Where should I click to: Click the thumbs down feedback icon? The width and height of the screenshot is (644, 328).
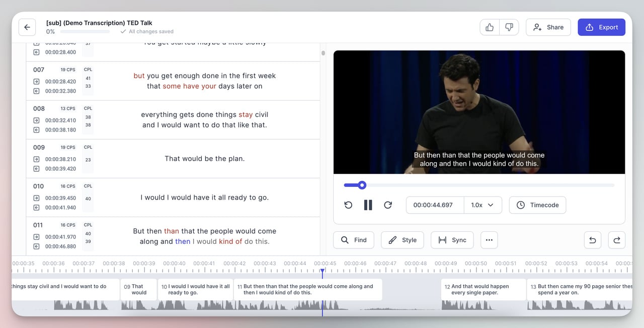(509, 27)
